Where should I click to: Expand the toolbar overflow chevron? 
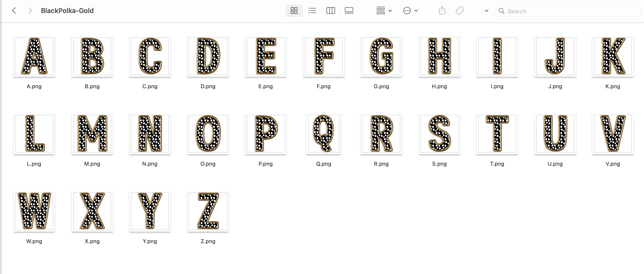486,11
